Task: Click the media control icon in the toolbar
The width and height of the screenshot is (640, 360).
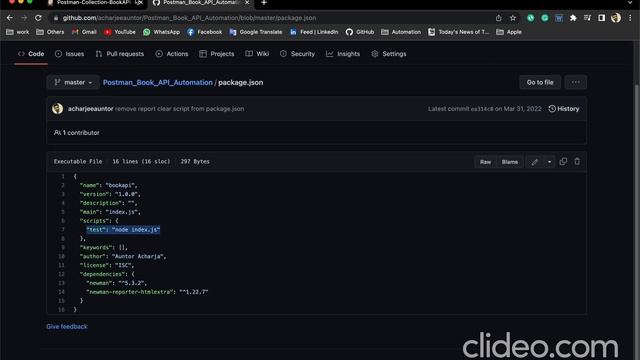Action: [x=587, y=18]
